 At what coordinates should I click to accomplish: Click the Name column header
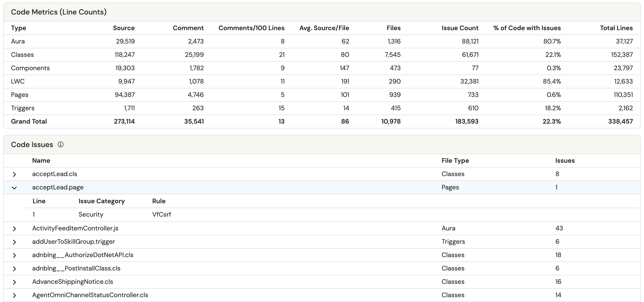(x=41, y=161)
